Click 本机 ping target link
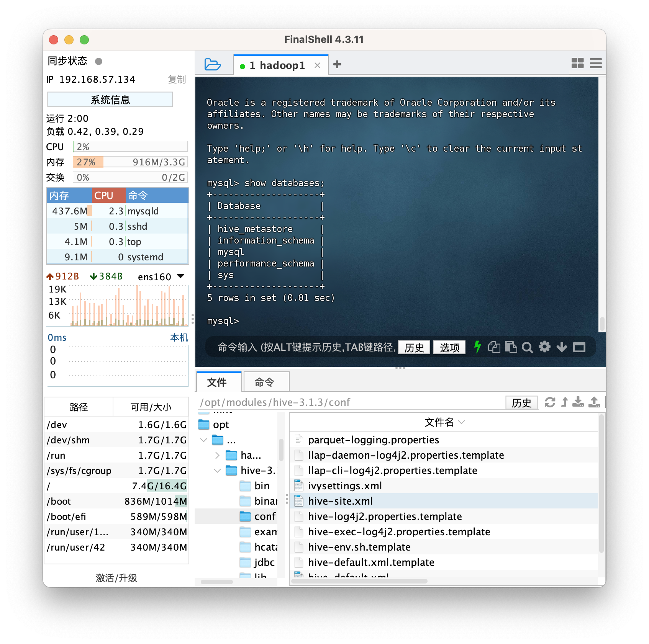This screenshot has width=649, height=644. (179, 337)
